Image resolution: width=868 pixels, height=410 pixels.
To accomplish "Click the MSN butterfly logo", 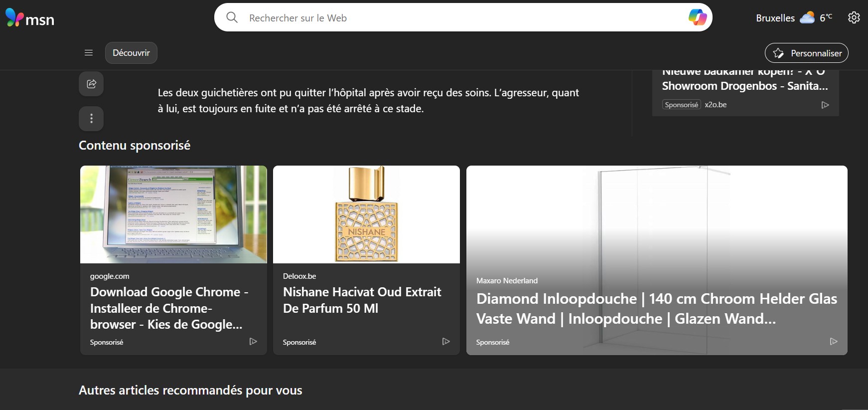I will coord(29,18).
